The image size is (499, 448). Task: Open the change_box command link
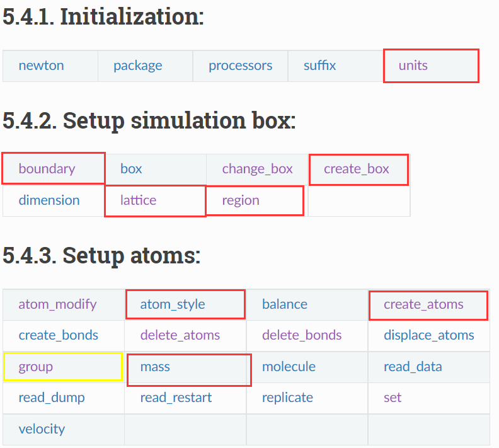click(257, 169)
